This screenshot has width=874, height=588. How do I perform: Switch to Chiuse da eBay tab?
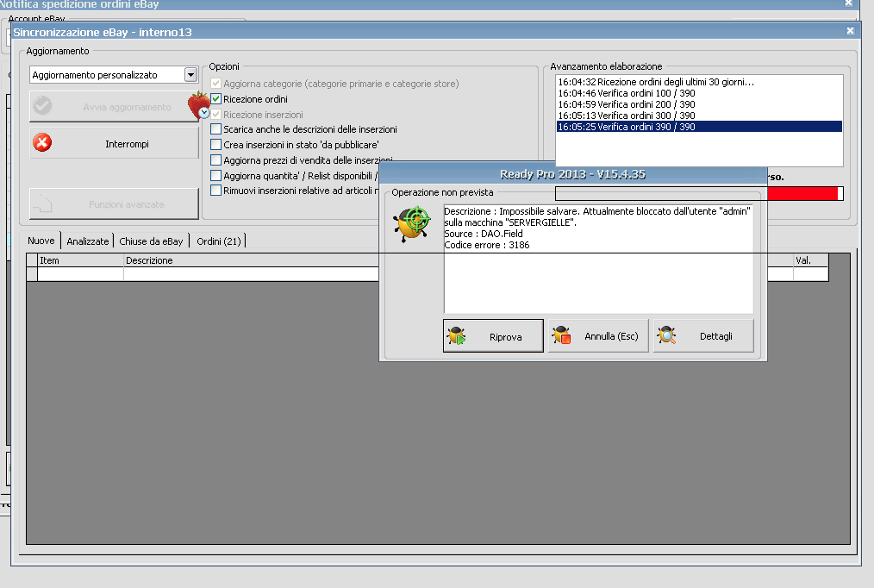point(151,241)
